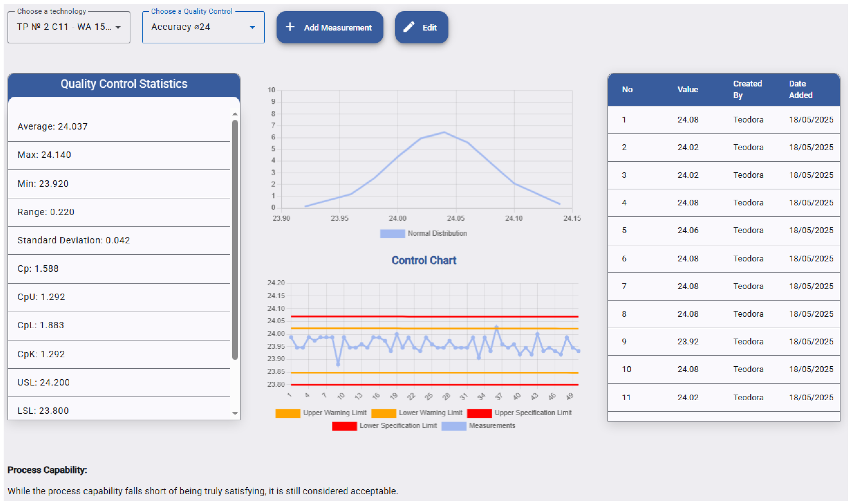Toggle the Upper Warning Limit legend series

(321, 413)
